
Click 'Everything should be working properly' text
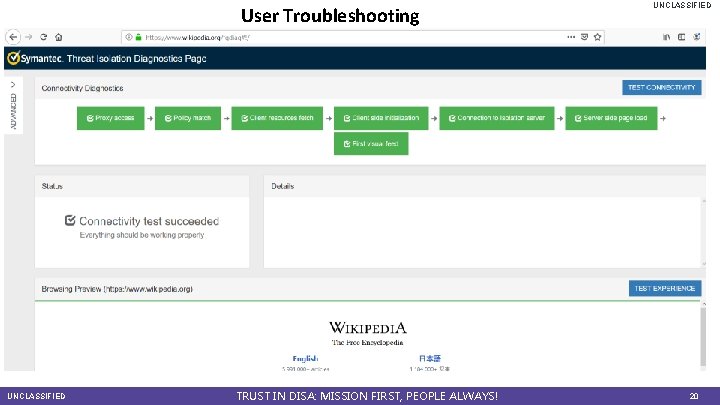(x=142, y=235)
